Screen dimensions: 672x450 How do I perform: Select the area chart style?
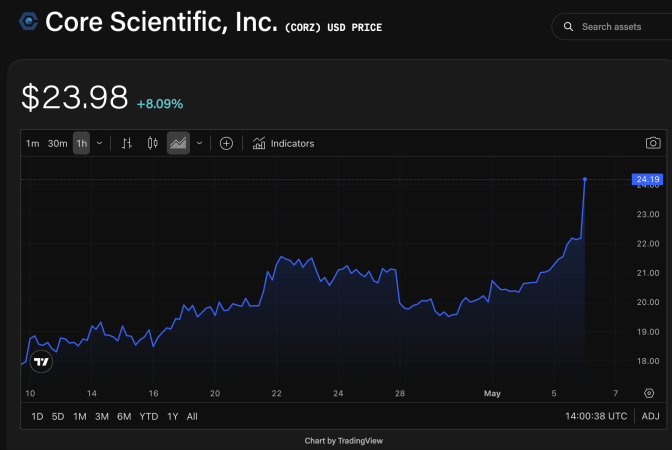coord(178,144)
